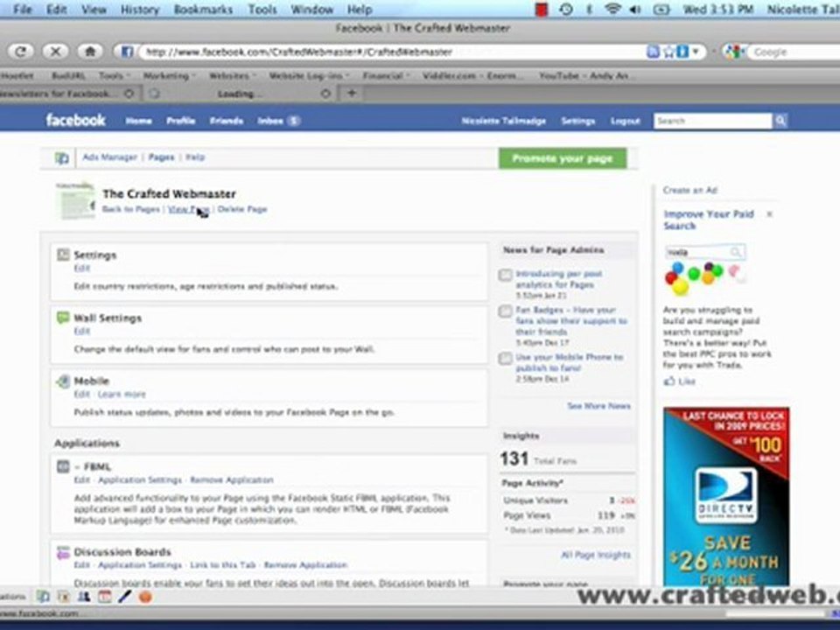The height and width of the screenshot is (630, 840).
Task: Open the browser Tools menu in the menu bar
Action: 262,9
